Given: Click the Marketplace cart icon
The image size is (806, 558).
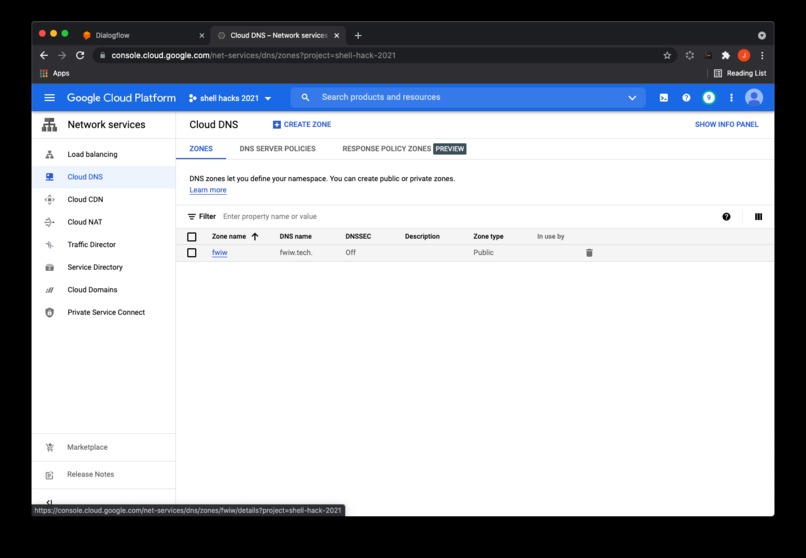Looking at the screenshot, I should [x=49, y=448].
